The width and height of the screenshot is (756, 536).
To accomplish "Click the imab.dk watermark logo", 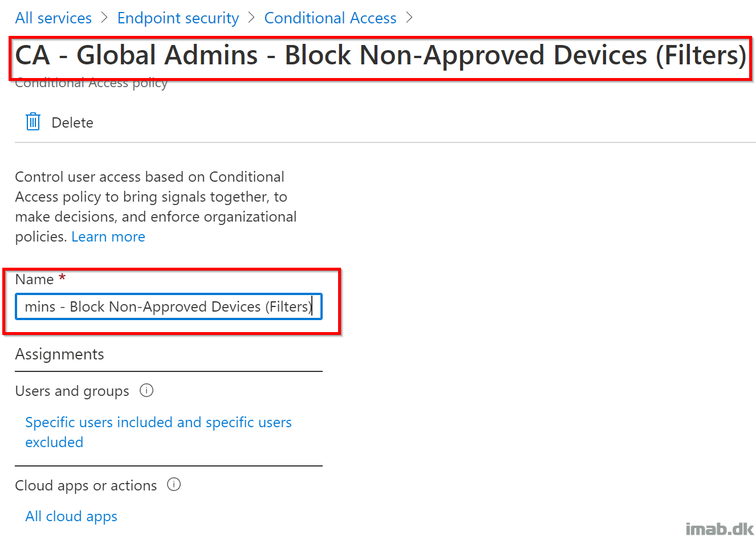I will (x=720, y=529).
